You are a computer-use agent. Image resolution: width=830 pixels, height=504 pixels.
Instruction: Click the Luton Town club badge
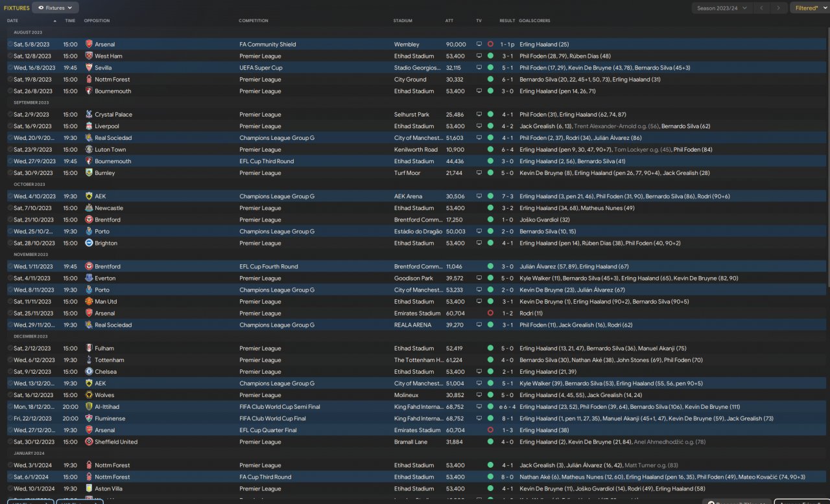tap(89, 150)
